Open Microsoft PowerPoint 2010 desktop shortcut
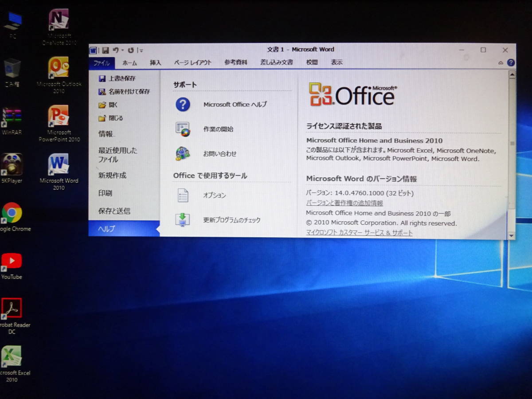Viewport: 532px width, 399px height. tap(59, 124)
